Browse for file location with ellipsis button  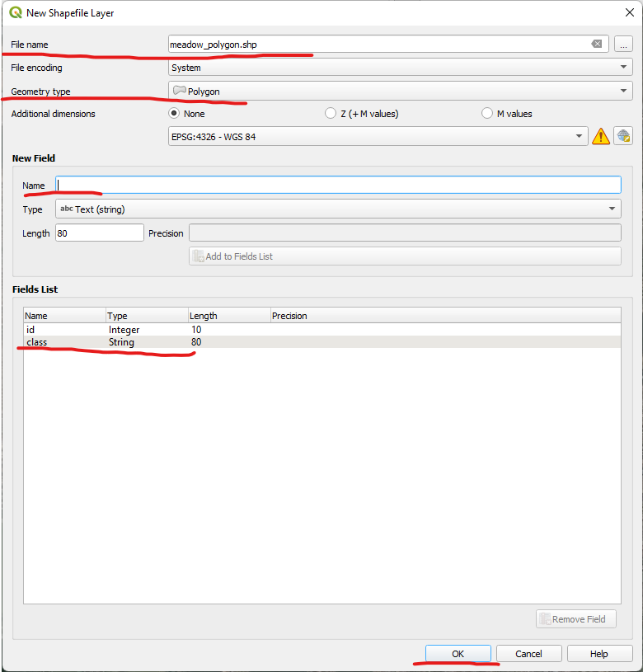[623, 44]
